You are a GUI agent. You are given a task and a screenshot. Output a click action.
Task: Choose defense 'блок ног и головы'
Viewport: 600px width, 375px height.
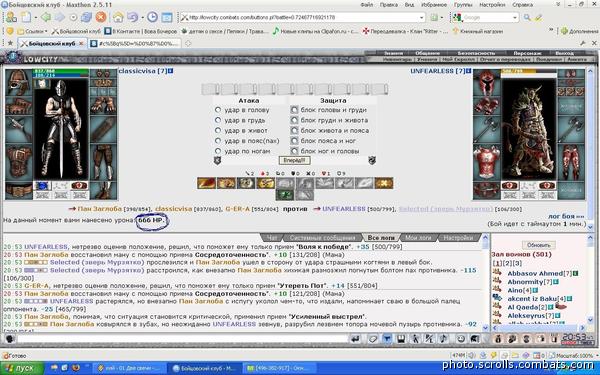tap(294, 151)
